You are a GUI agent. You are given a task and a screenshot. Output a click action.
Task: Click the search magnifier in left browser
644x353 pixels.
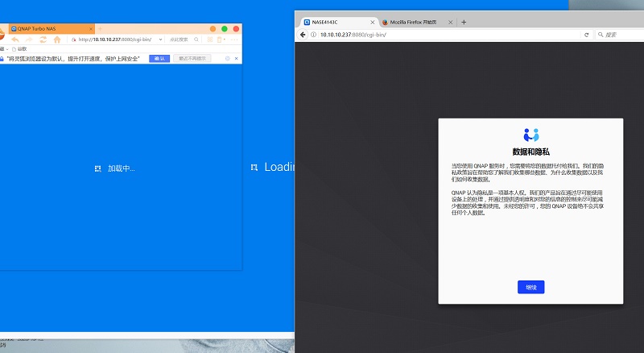[196, 39]
